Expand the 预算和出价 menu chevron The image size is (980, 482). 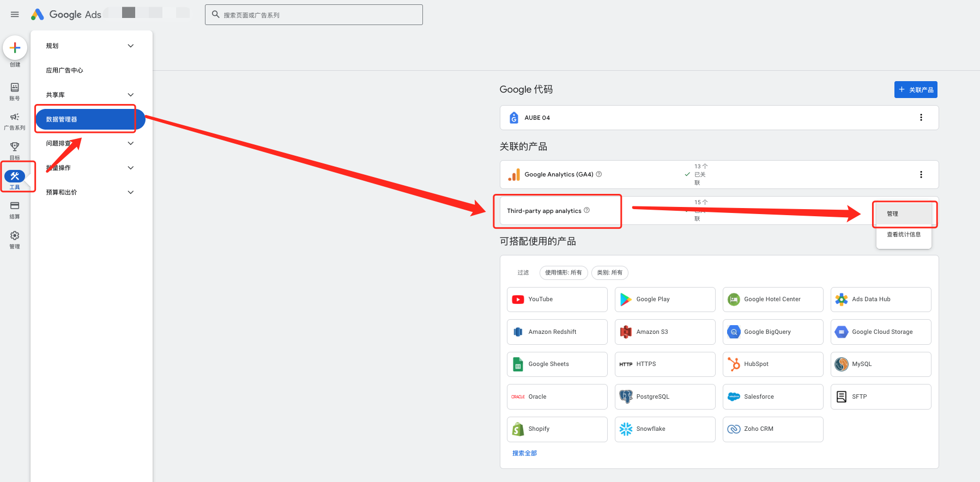[x=131, y=192]
